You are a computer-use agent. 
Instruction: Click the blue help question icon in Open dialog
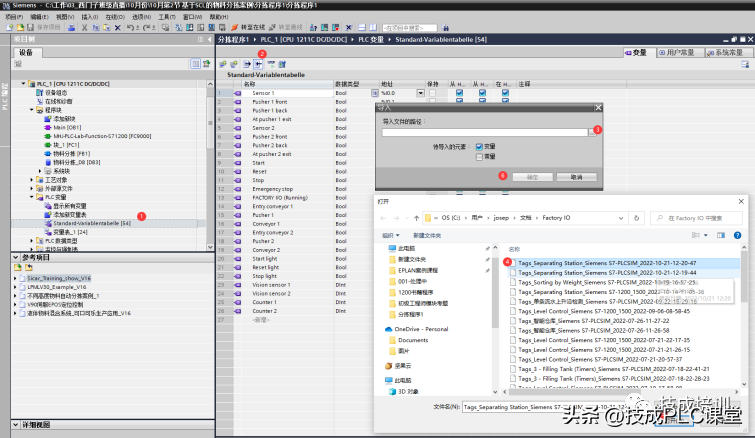tap(737, 235)
